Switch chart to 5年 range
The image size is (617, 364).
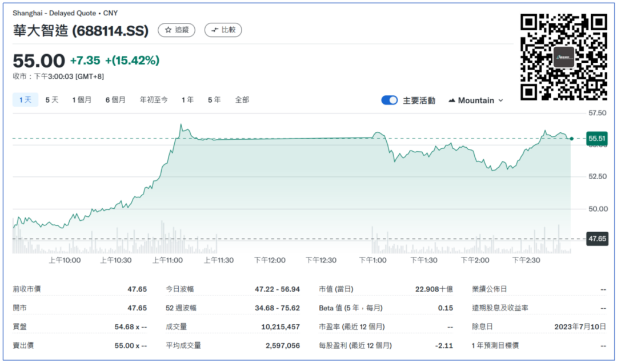click(x=214, y=100)
